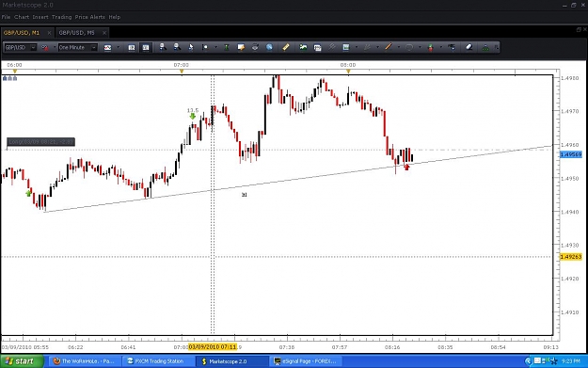The height and width of the screenshot is (368, 588).
Task: Open the One Minute period dropdown
Action: pyautogui.click(x=78, y=47)
